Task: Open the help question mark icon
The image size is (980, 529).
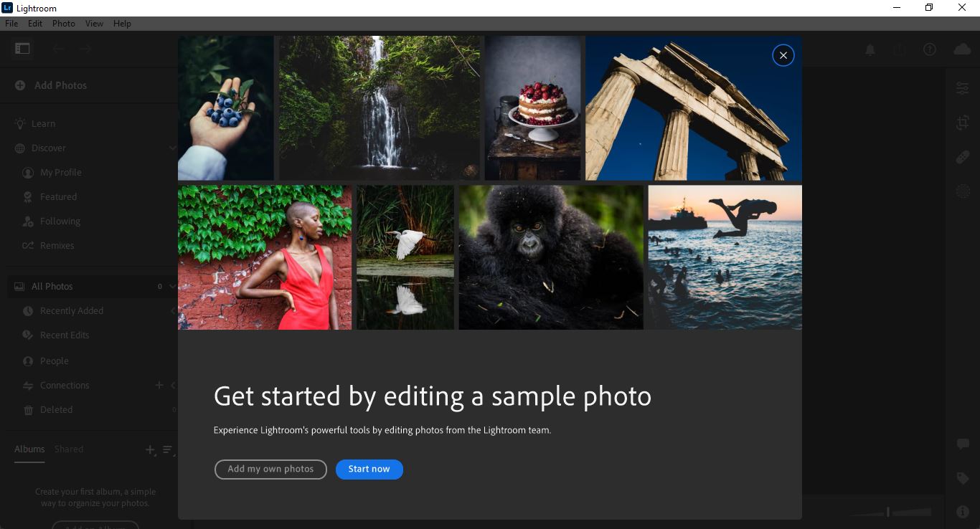Action: click(930, 49)
